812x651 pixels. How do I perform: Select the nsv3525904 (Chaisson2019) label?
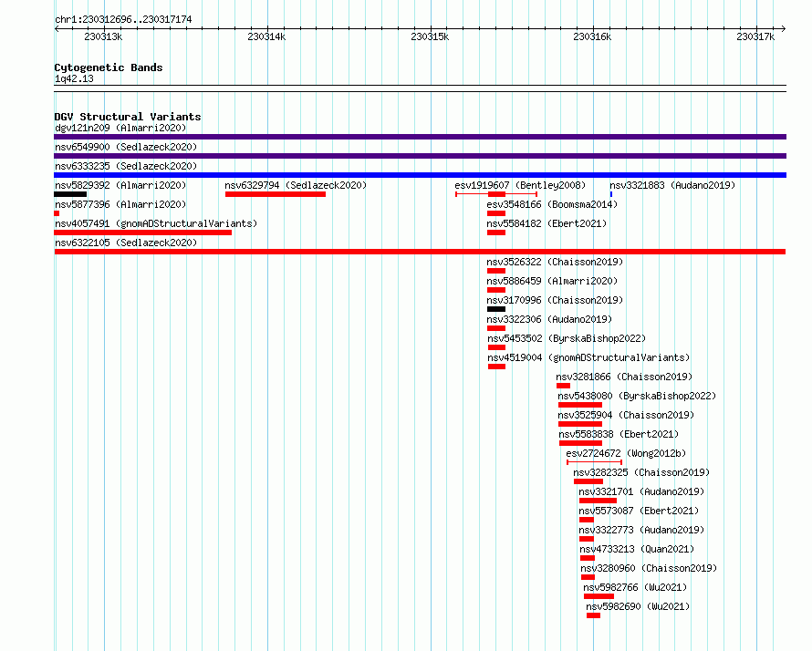tap(626, 415)
